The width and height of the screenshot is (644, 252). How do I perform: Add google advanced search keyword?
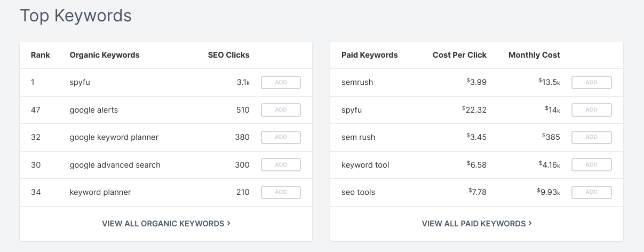click(281, 165)
